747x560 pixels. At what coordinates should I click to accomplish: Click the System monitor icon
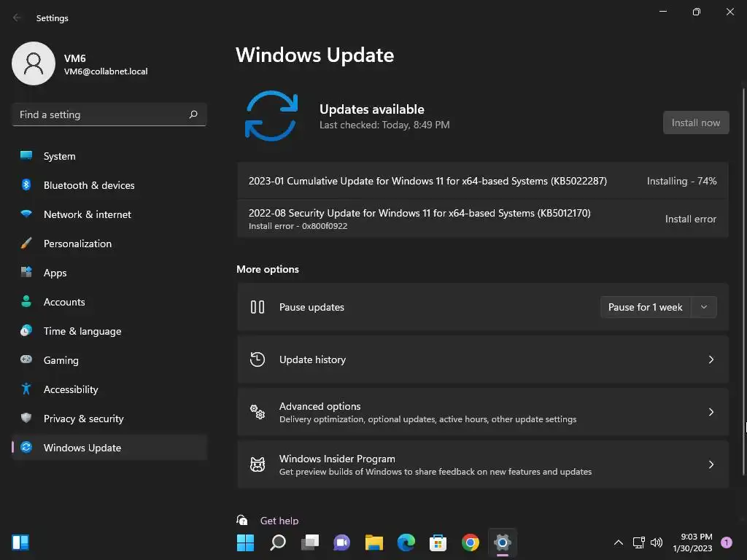26,156
